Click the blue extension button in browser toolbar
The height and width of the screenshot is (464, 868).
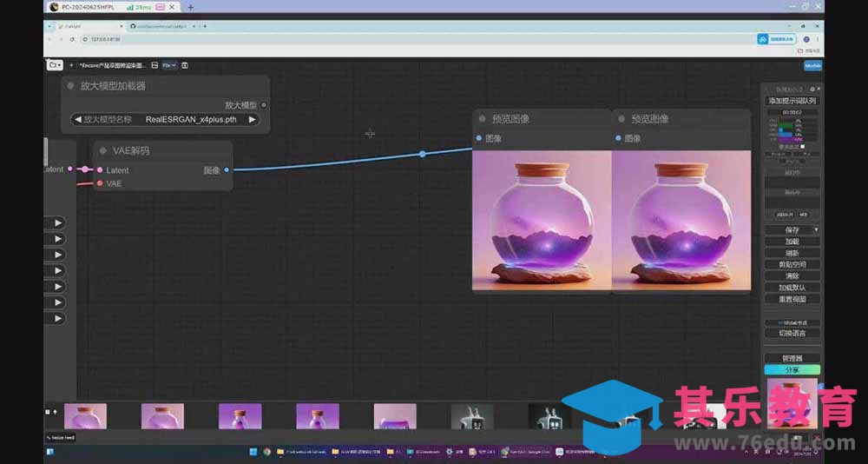[x=777, y=39]
